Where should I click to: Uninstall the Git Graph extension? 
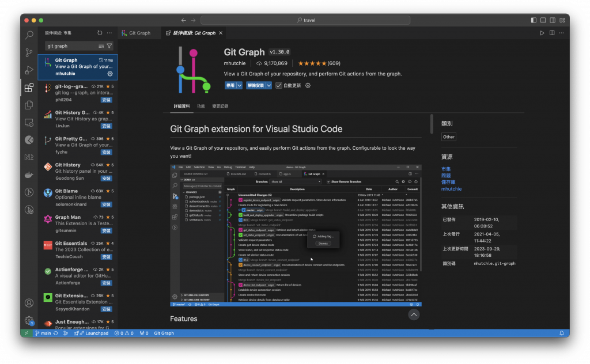255,86
